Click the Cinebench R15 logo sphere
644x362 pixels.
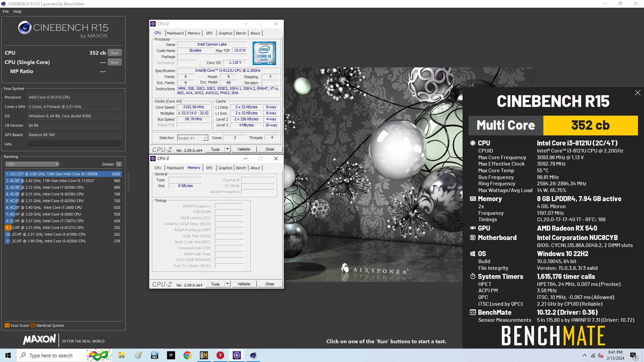tap(25, 28)
